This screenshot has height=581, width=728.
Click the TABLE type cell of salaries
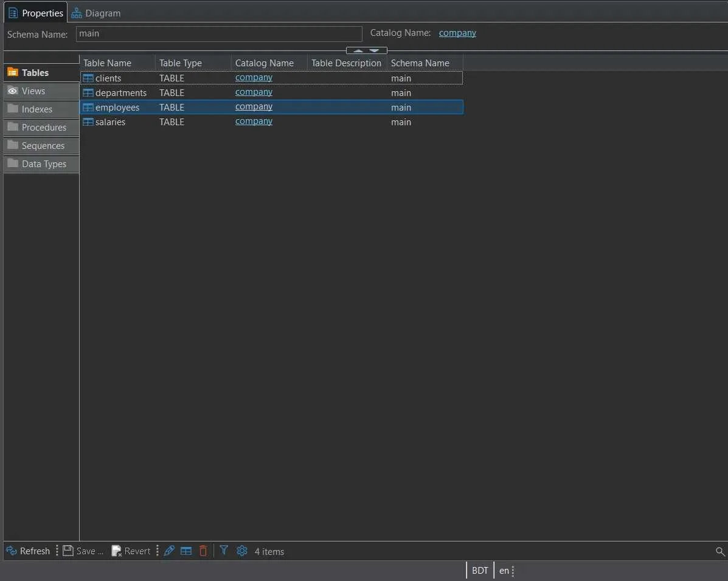click(172, 122)
